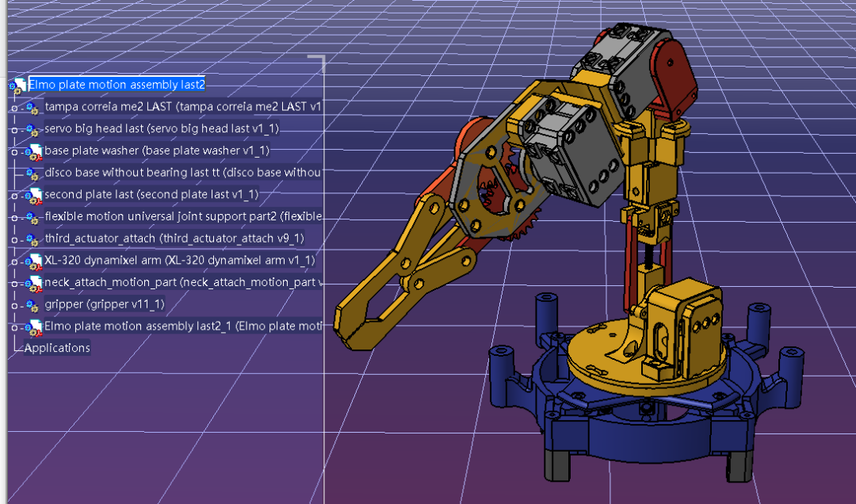Click the icon beside base plate washer

tap(34, 152)
